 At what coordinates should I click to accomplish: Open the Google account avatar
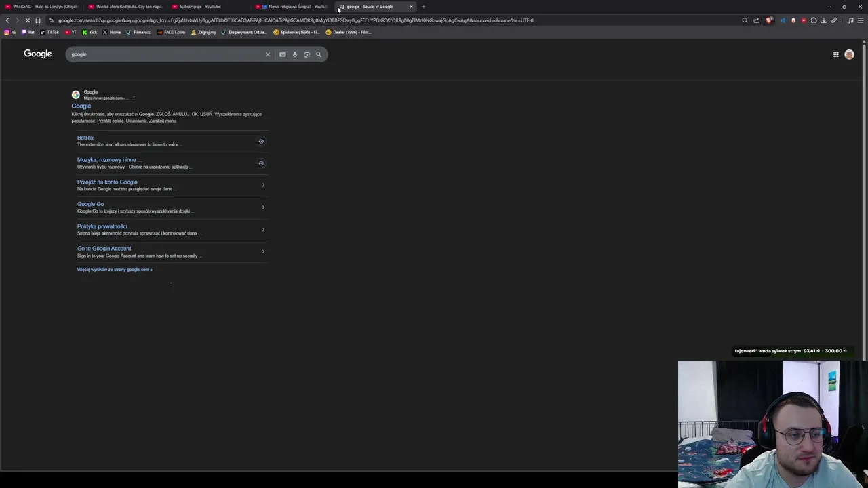pyautogui.click(x=849, y=54)
